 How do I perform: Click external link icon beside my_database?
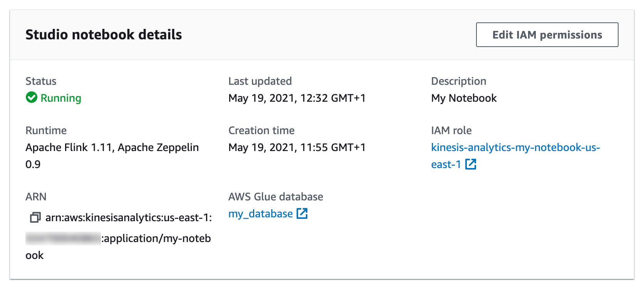point(302,213)
